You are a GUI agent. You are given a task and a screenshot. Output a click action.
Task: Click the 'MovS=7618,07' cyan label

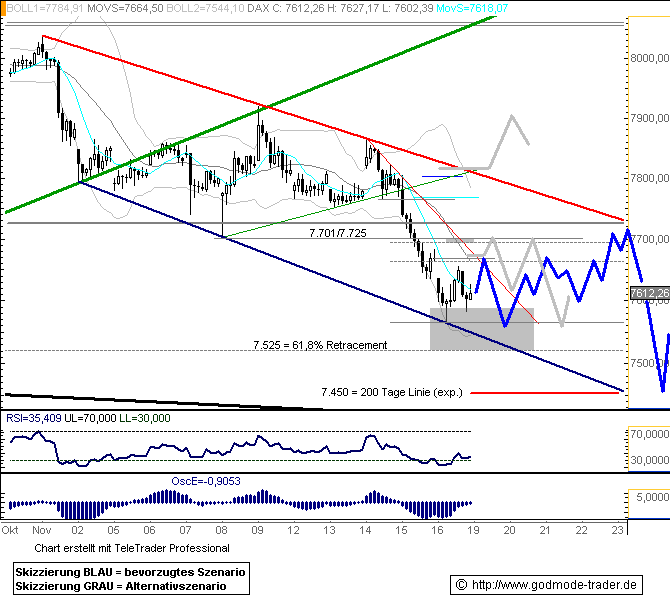click(472, 8)
